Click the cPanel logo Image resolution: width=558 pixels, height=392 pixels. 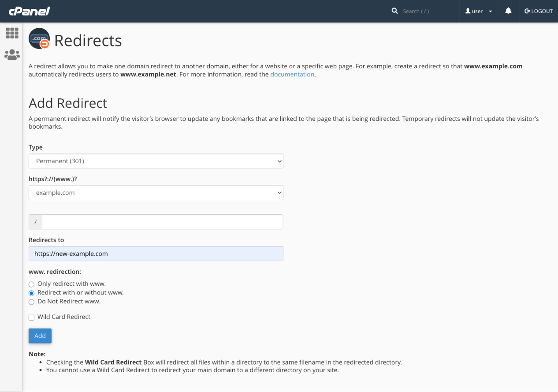tap(29, 11)
